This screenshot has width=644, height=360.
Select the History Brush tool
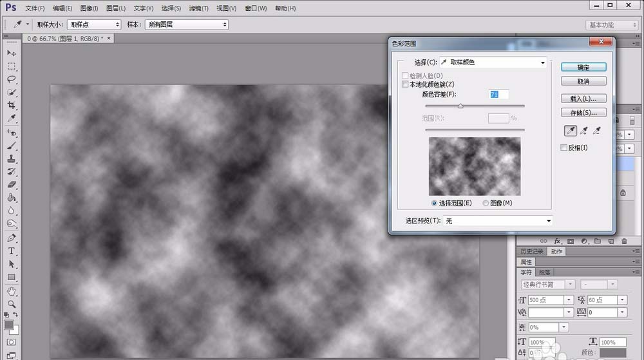coord(12,171)
